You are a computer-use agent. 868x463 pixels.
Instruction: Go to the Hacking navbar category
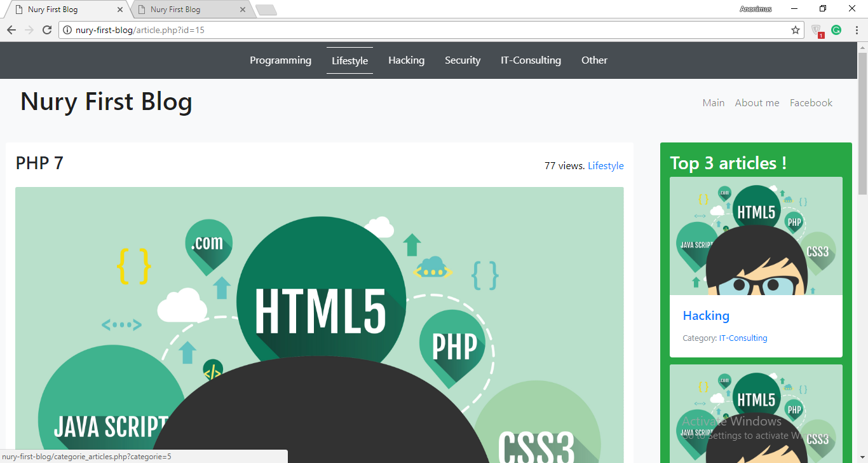(x=406, y=60)
